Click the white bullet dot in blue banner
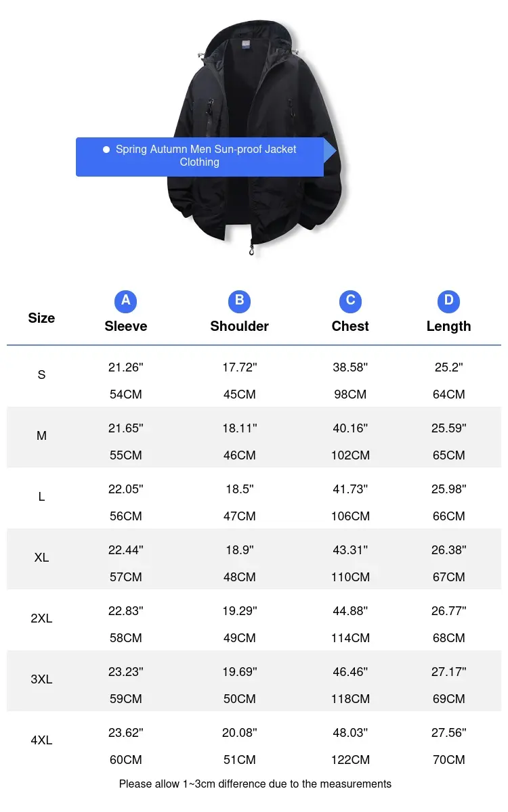 (106, 150)
